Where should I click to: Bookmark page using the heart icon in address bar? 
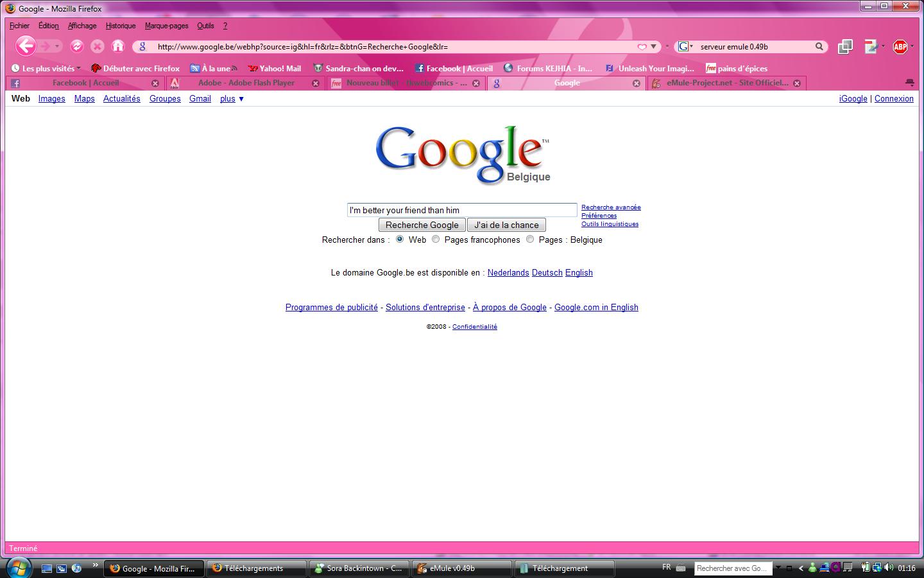pyautogui.click(x=642, y=46)
